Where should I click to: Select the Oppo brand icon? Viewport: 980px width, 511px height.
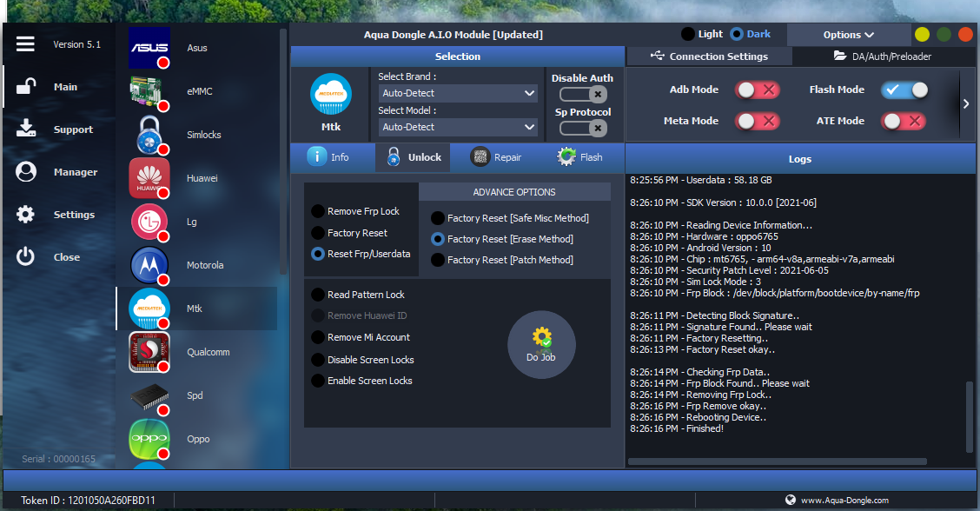pos(149,439)
